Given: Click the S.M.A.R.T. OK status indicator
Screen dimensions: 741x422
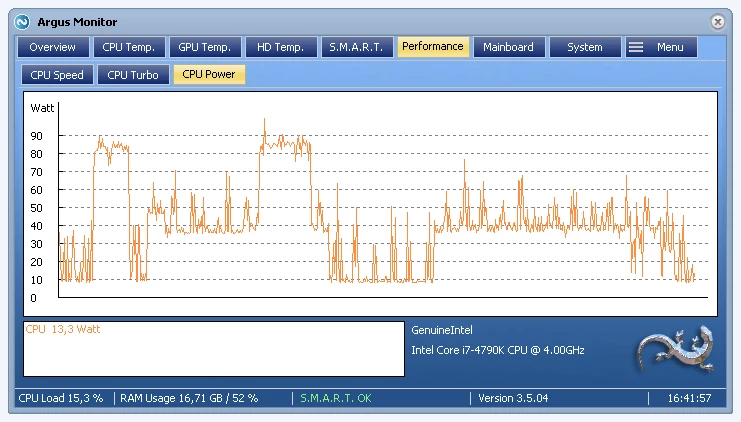Looking at the screenshot, I should click(336, 398).
